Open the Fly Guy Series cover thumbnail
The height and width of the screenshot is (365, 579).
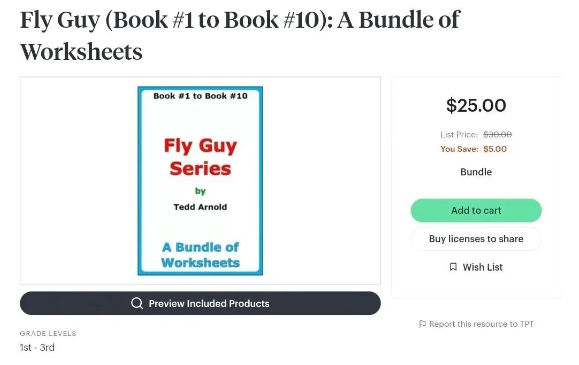[x=200, y=181]
